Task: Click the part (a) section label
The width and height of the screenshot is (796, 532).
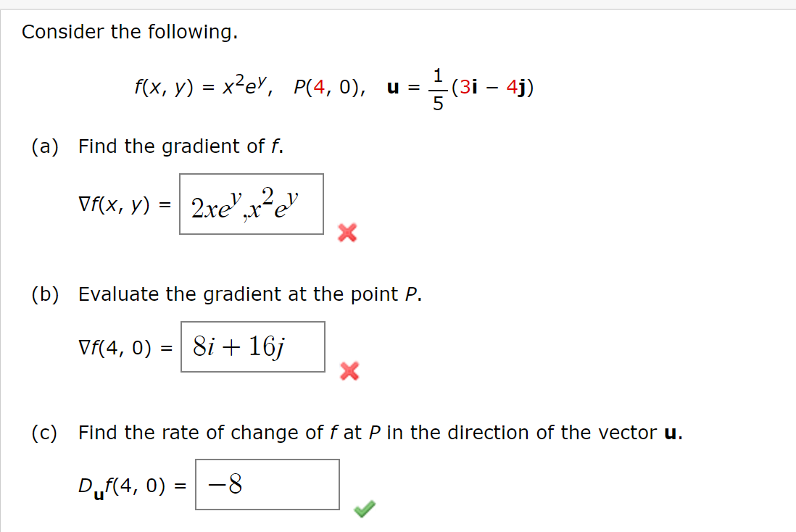Action: (x=47, y=146)
